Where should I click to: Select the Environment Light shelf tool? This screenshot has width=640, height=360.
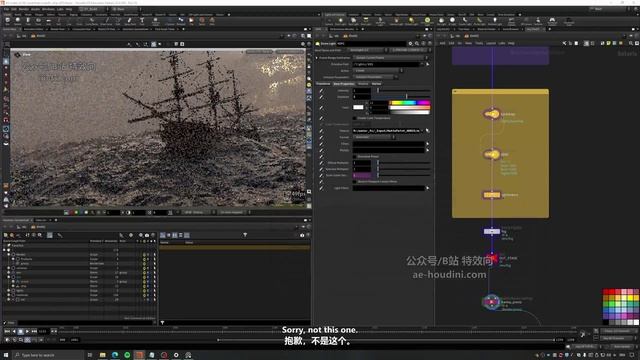tap(427, 21)
